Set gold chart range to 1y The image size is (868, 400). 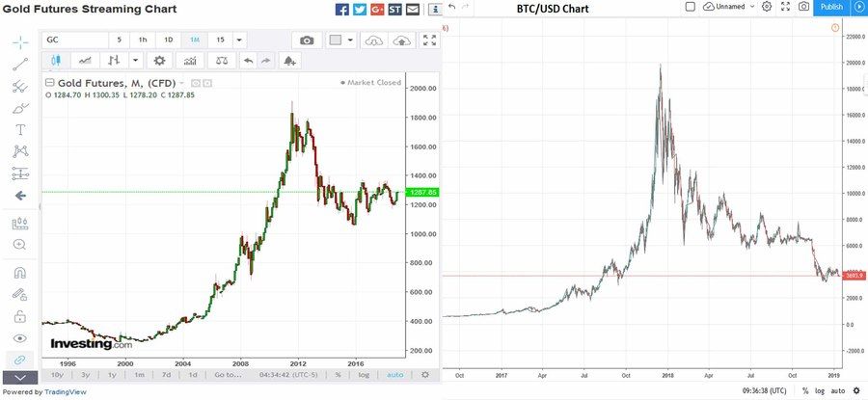[x=113, y=375]
